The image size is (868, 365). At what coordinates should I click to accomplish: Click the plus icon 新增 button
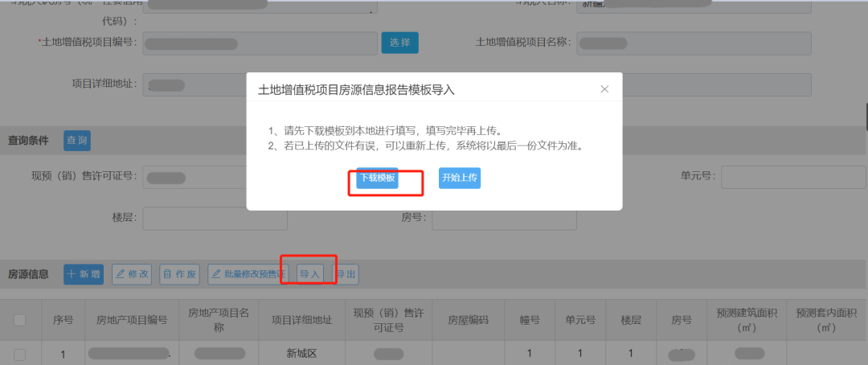[x=84, y=274]
